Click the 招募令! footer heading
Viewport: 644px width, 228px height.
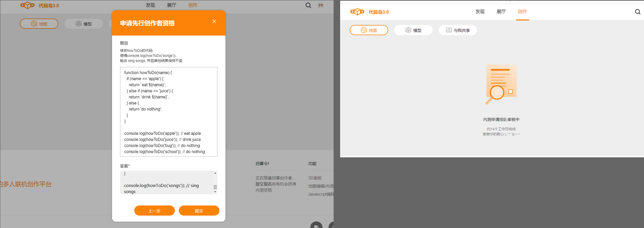tap(262, 163)
